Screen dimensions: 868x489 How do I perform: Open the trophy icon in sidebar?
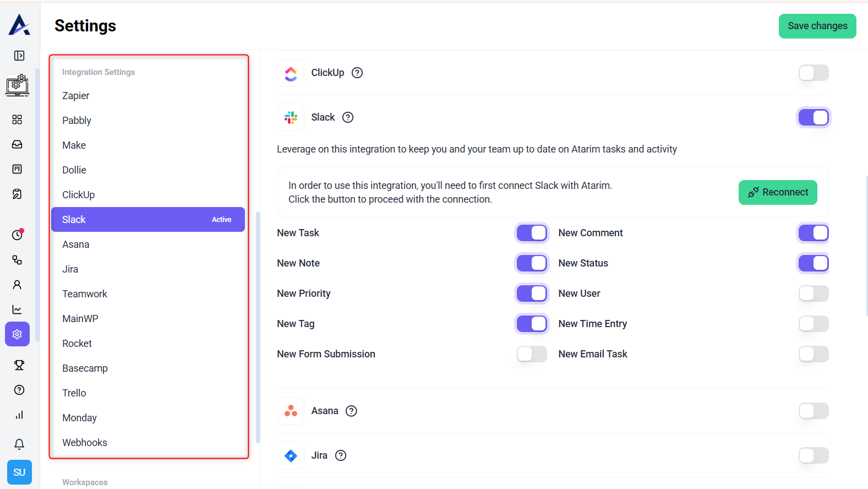(19, 365)
